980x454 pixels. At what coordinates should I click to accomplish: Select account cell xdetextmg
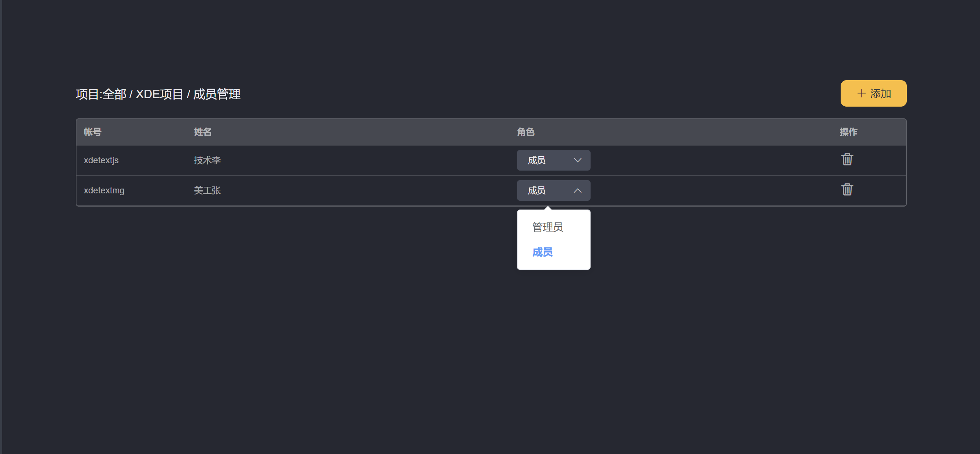point(104,190)
